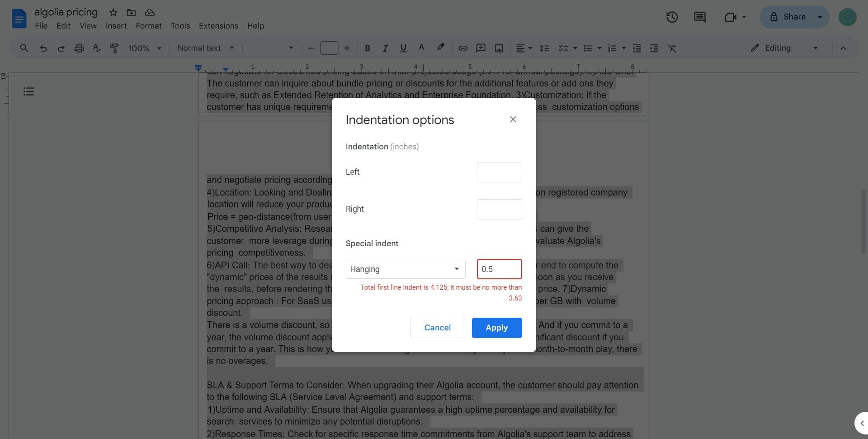Open the zoom level dropdown

pyautogui.click(x=144, y=48)
